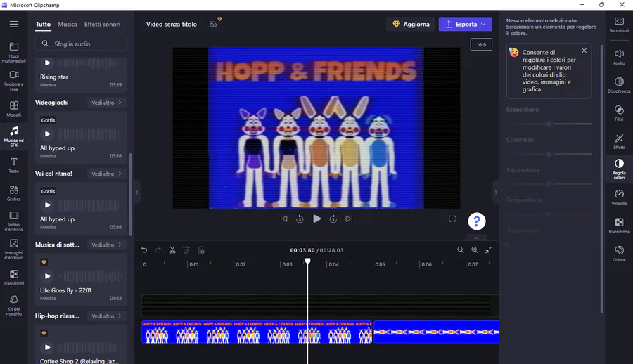
Task: Rewind five seconds
Action: 300,219
